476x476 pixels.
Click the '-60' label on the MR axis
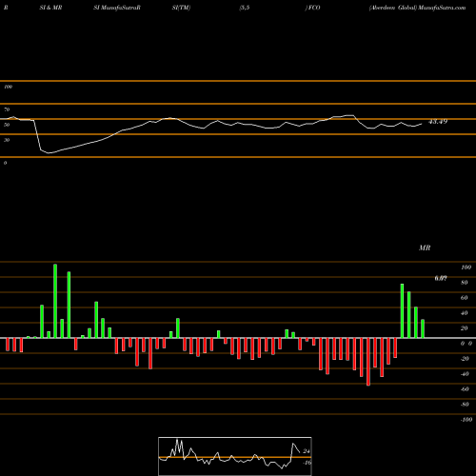465,389
